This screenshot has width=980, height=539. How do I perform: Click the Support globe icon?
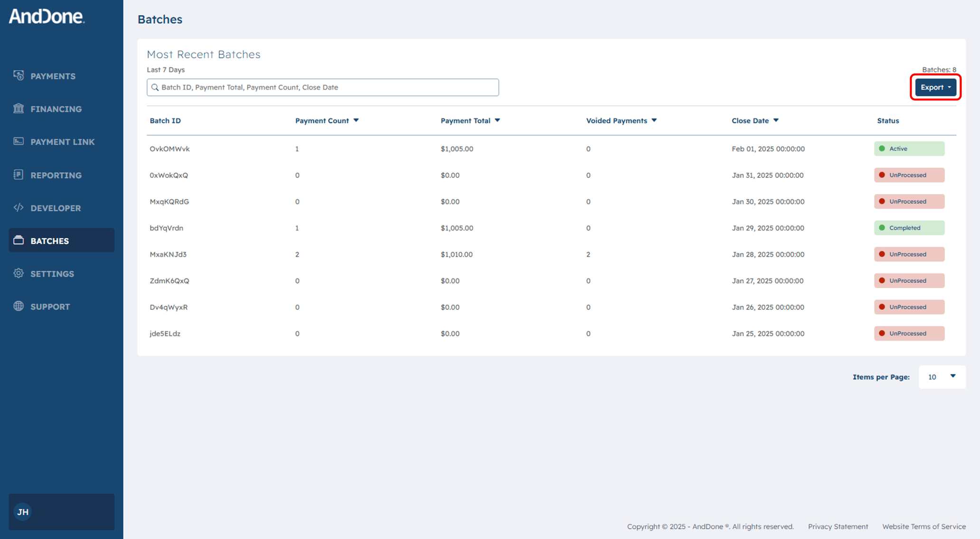pyautogui.click(x=19, y=306)
